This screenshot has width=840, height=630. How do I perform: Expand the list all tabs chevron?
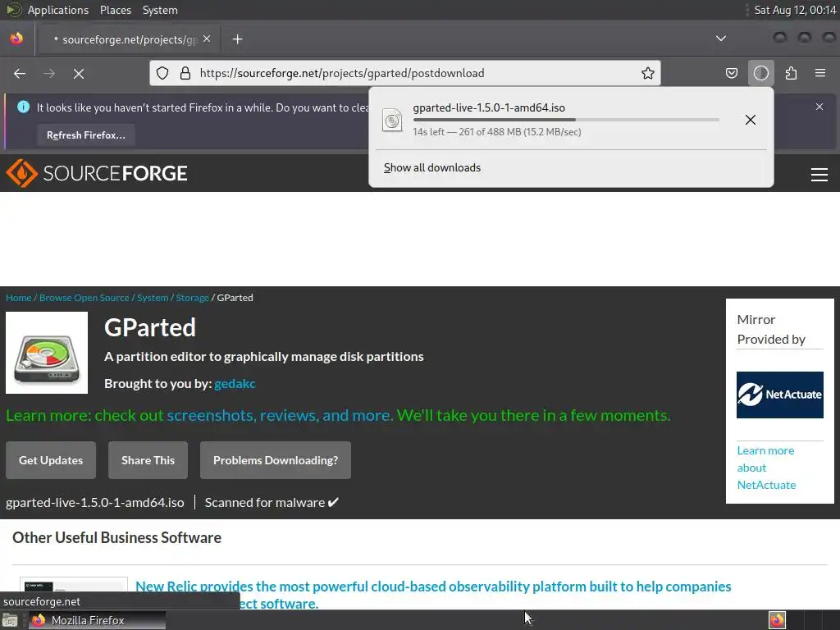coord(721,39)
